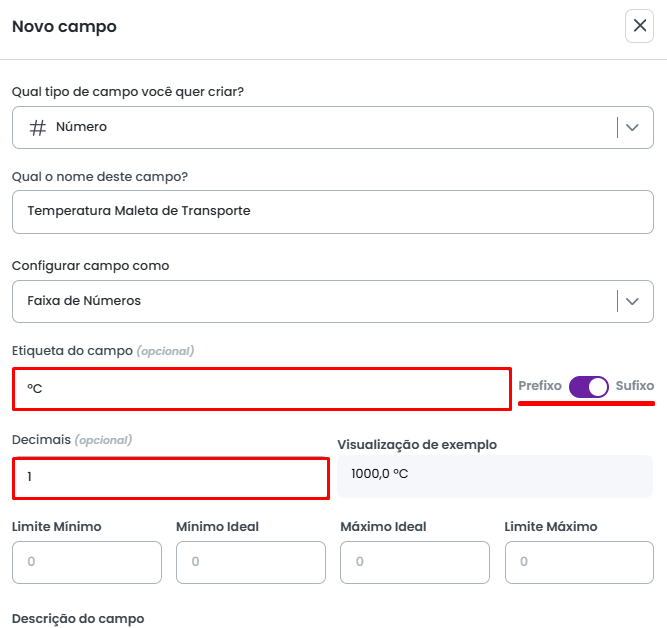Screen dimensions: 667x628
Task: Focus the Etiqueta do campo °C input
Action: 262,389
